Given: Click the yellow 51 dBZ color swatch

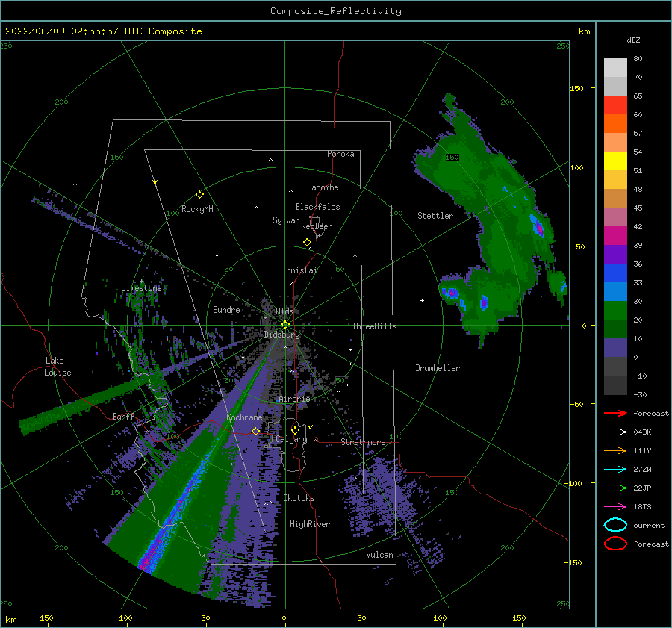Looking at the screenshot, I should (x=615, y=161).
